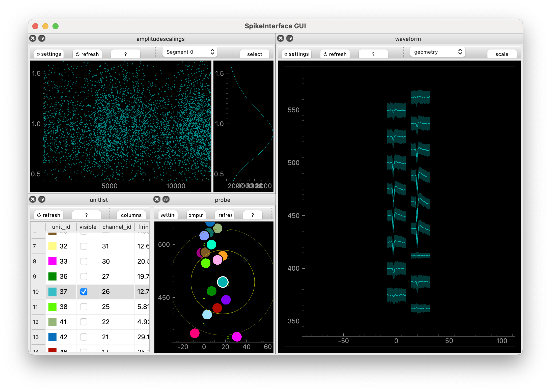This screenshot has width=551, height=392.
Task: Toggle visibility of unit 32
Action: [84, 246]
